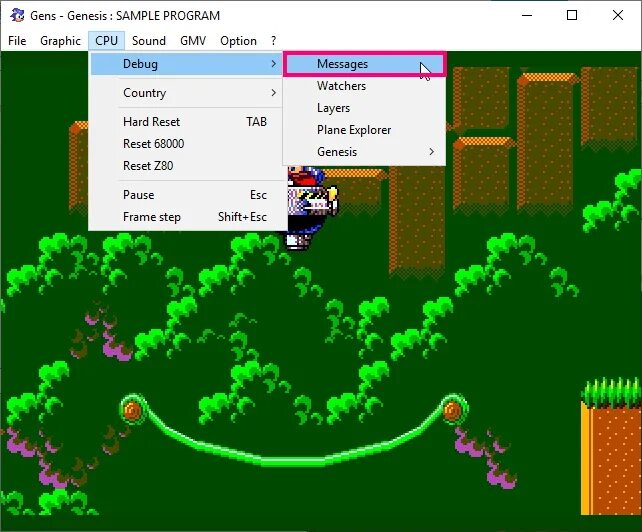
Task: Open Layers debug option
Action: pos(364,108)
